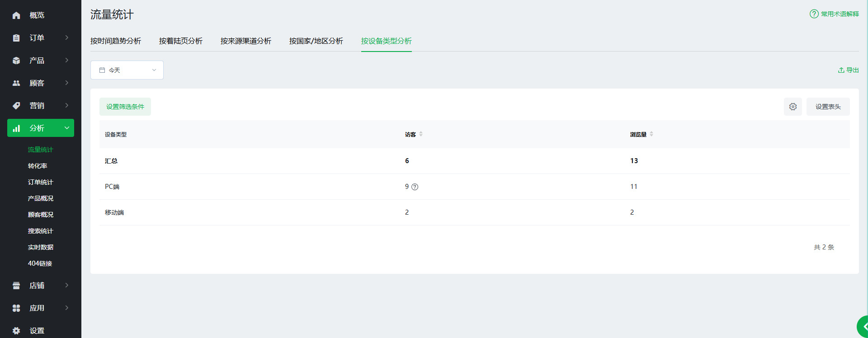Expand the 店铺 menu chevron
868x338 pixels.
67,285
